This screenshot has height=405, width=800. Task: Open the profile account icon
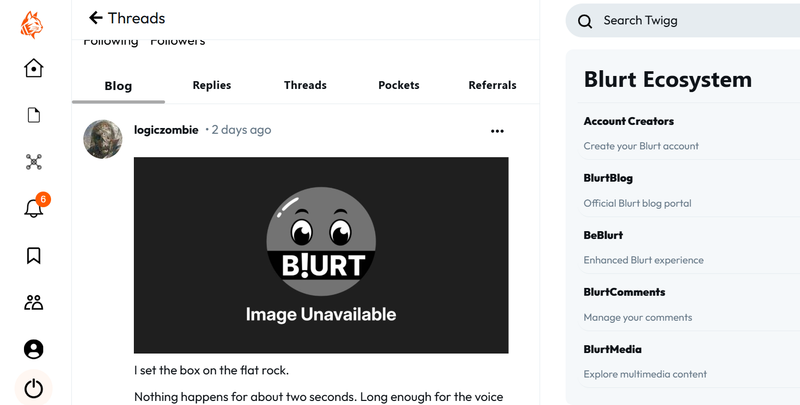34,349
